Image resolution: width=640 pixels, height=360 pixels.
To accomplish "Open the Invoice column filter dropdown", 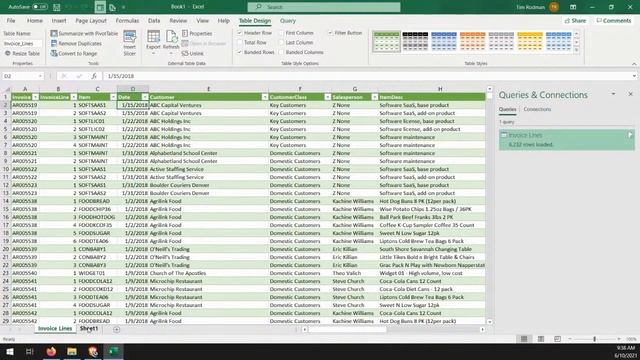I will click(36, 97).
